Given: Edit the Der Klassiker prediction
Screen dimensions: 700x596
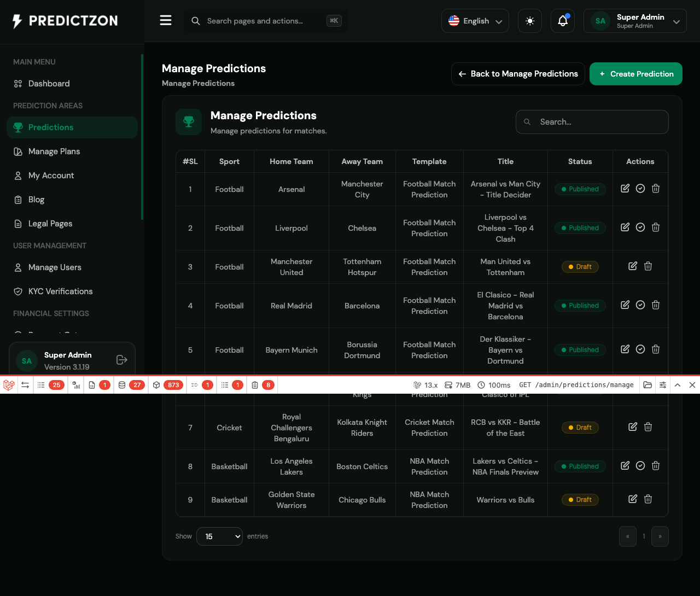Looking at the screenshot, I should pyautogui.click(x=625, y=349).
